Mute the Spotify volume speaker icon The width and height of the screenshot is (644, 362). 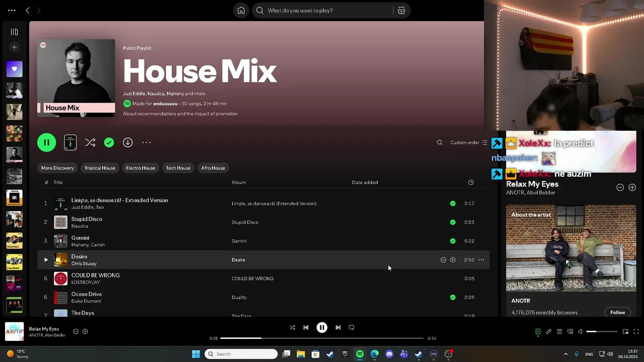(580, 331)
